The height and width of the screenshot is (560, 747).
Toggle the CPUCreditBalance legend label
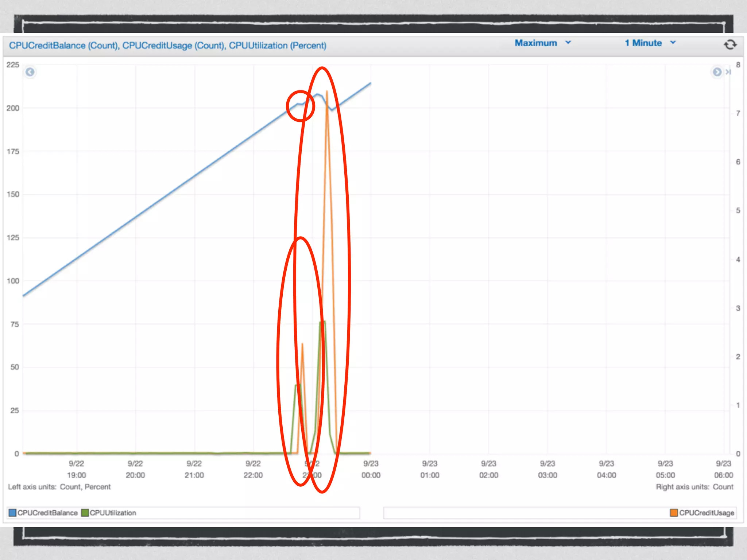[x=47, y=513]
